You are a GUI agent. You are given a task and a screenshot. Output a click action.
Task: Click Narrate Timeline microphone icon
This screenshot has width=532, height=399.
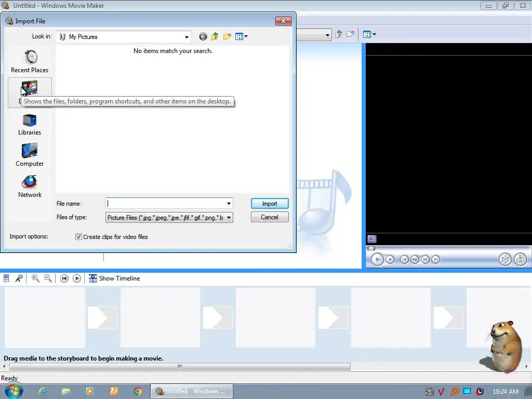[19, 278]
